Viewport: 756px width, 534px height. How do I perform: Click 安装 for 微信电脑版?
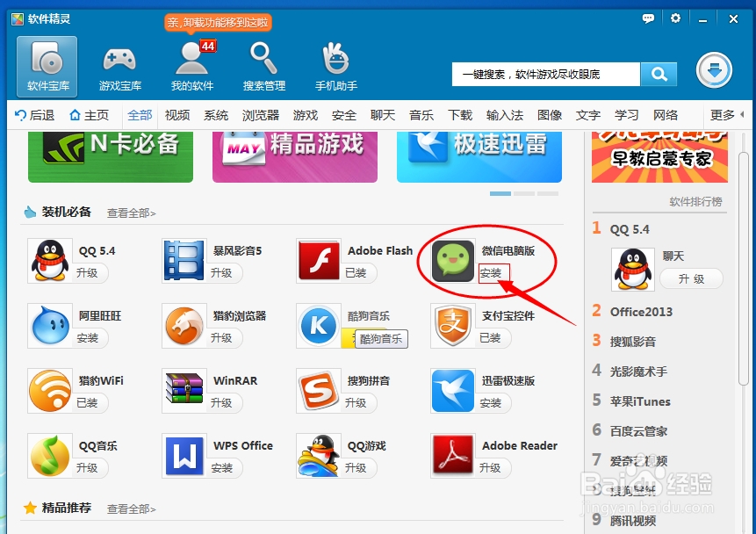tap(493, 273)
